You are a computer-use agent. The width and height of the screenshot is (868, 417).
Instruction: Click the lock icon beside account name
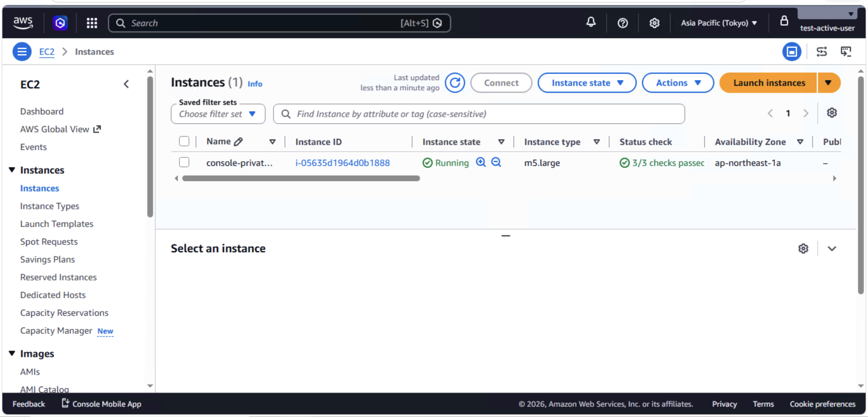point(784,21)
